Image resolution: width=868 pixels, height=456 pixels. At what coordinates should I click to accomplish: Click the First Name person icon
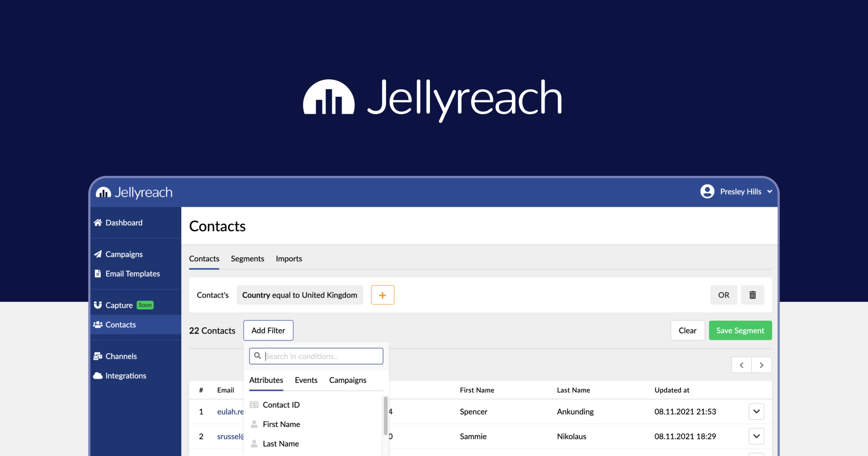[x=254, y=424]
